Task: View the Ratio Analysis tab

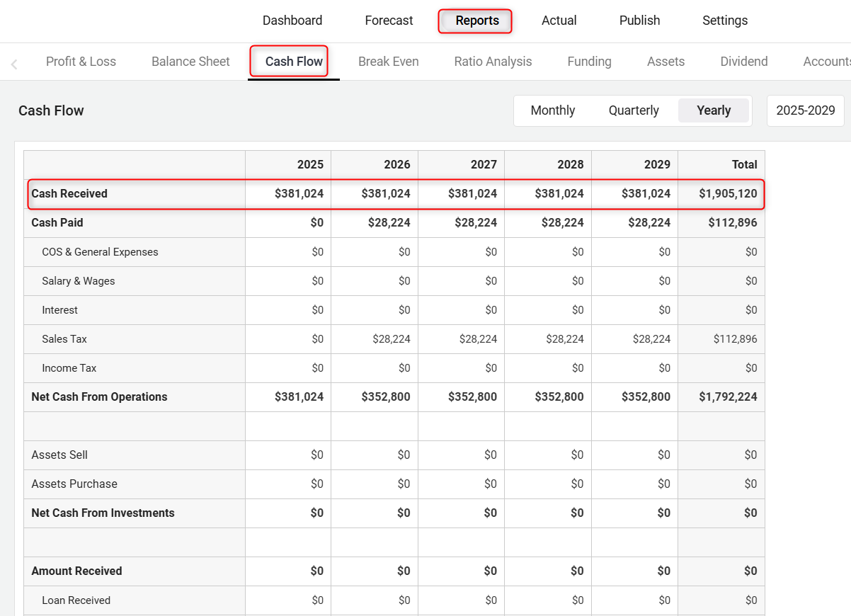Action: pos(493,62)
